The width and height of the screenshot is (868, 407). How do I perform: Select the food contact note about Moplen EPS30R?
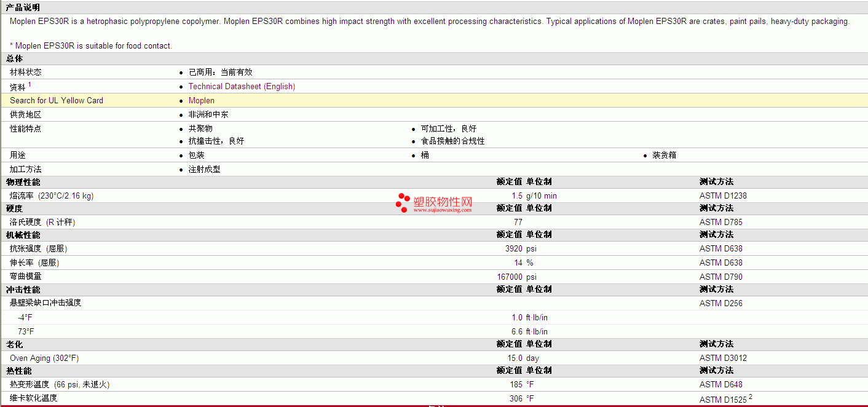(x=91, y=46)
